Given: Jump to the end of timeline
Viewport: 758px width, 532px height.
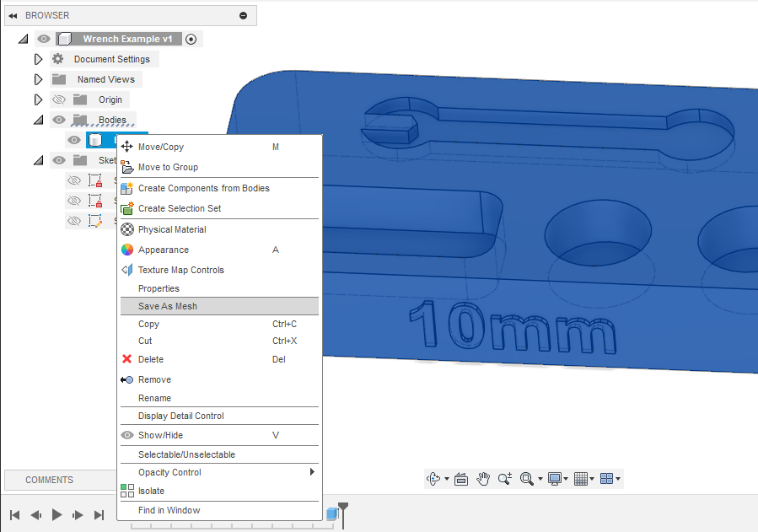Looking at the screenshot, I should [99, 515].
